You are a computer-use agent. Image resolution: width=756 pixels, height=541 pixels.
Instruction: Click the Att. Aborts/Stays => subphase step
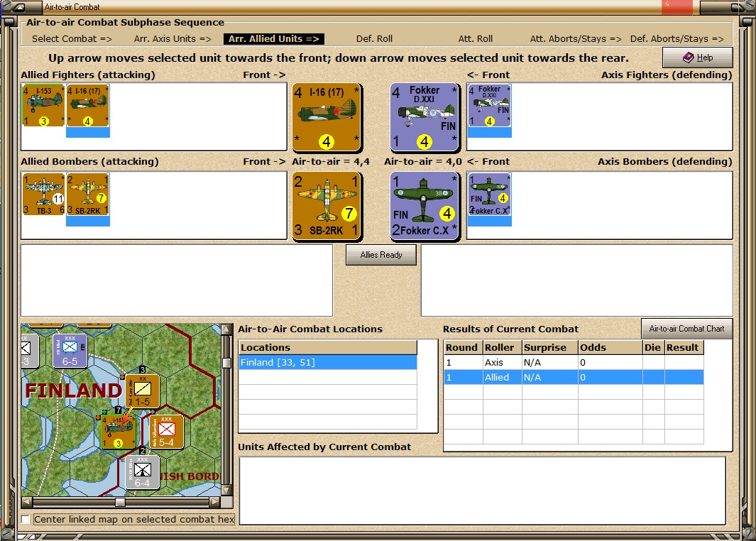click(576, 38)
